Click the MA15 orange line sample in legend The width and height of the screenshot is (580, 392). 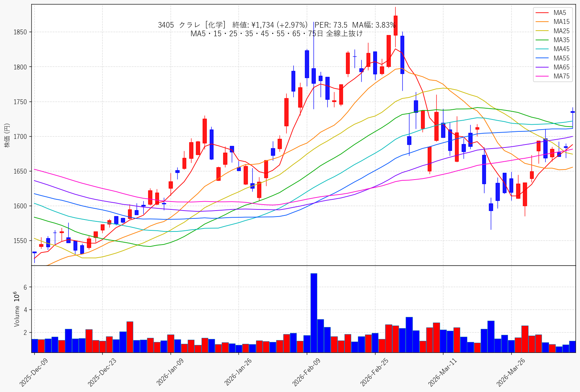(543, 22)
